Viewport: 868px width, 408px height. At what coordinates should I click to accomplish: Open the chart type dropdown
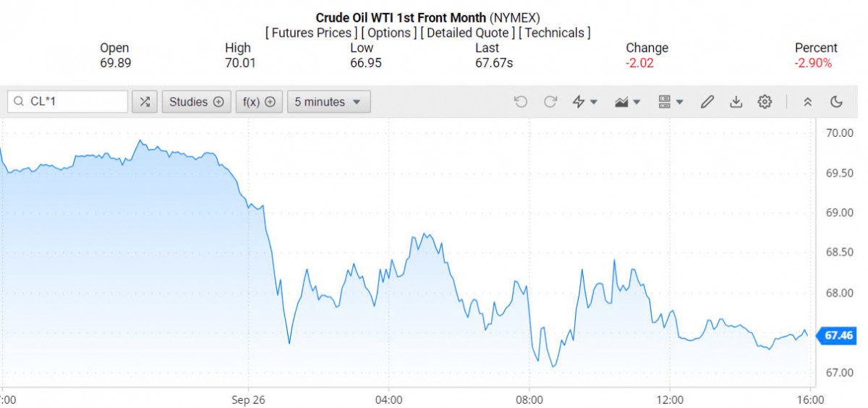(x=627, y=102)
